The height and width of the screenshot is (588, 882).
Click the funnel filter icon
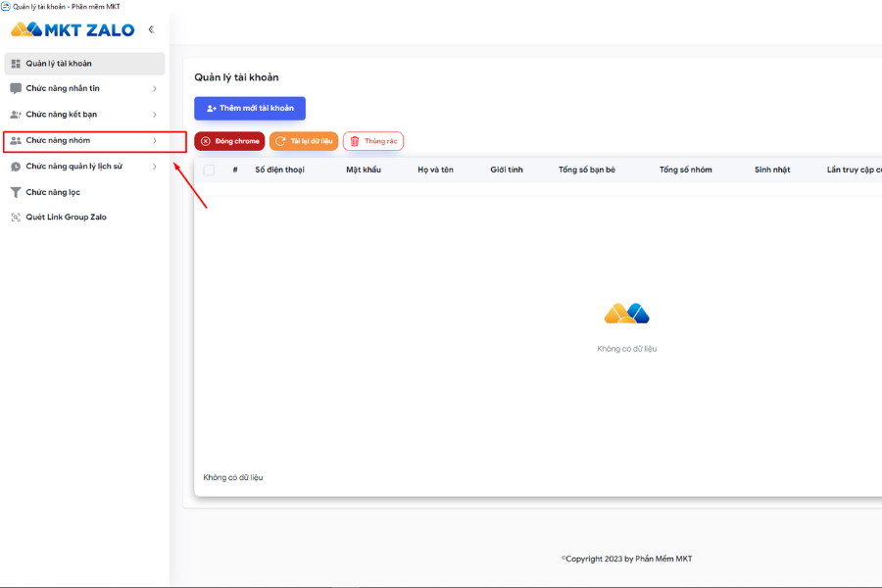16,192
